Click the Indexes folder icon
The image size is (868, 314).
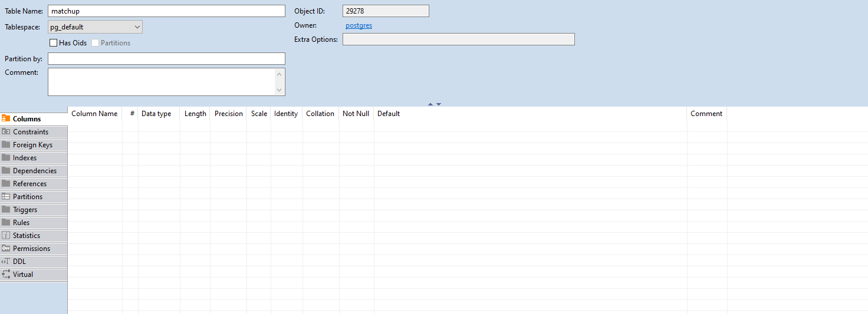pos(6,157)
